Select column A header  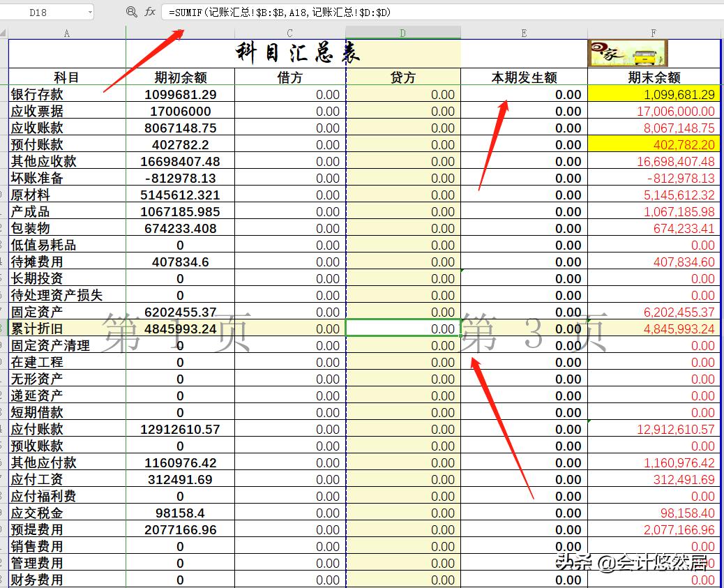pos(66,31)
